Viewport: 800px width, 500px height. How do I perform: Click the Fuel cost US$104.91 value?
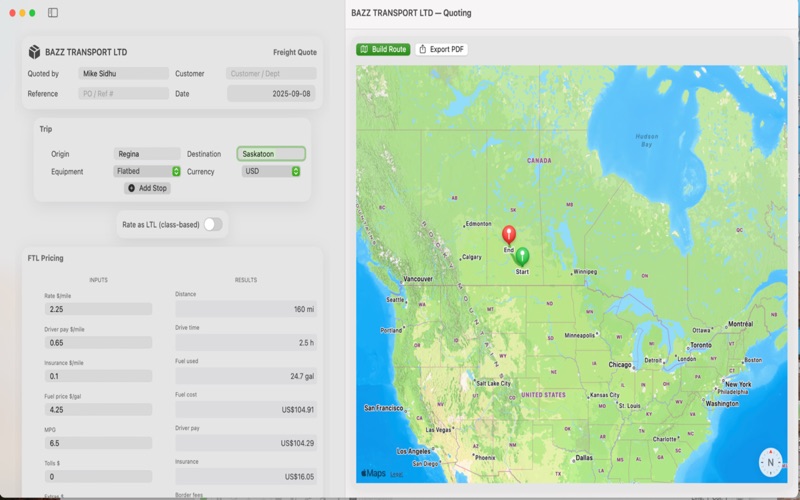(x=246, y=410)
